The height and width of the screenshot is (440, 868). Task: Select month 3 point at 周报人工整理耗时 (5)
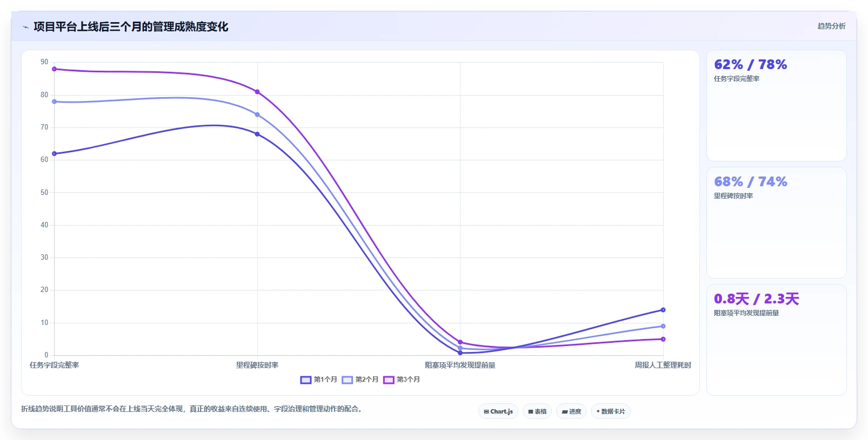tap(663, 339)
